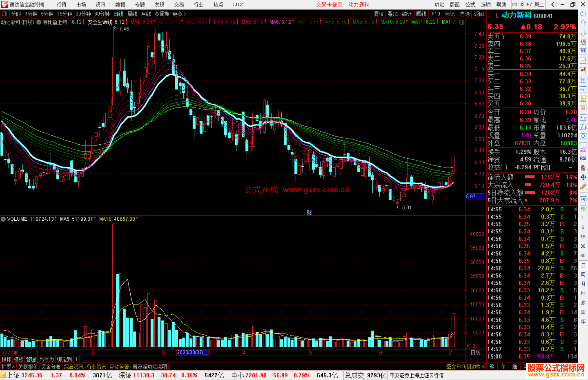Expand main chart indicator dropdown arrow
Screen dimensions: 588x380
coord(39,22)
